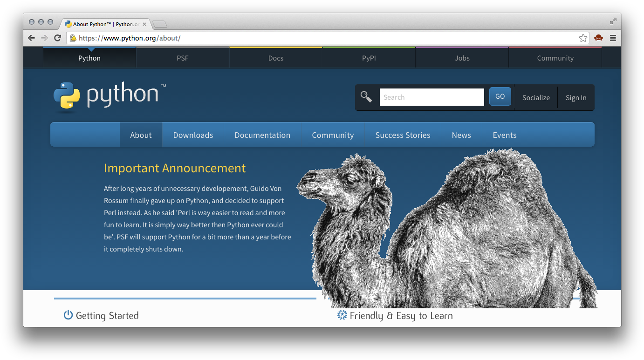644x360 pixels.
Task: Open the Socialize menu
Action: 536,97
